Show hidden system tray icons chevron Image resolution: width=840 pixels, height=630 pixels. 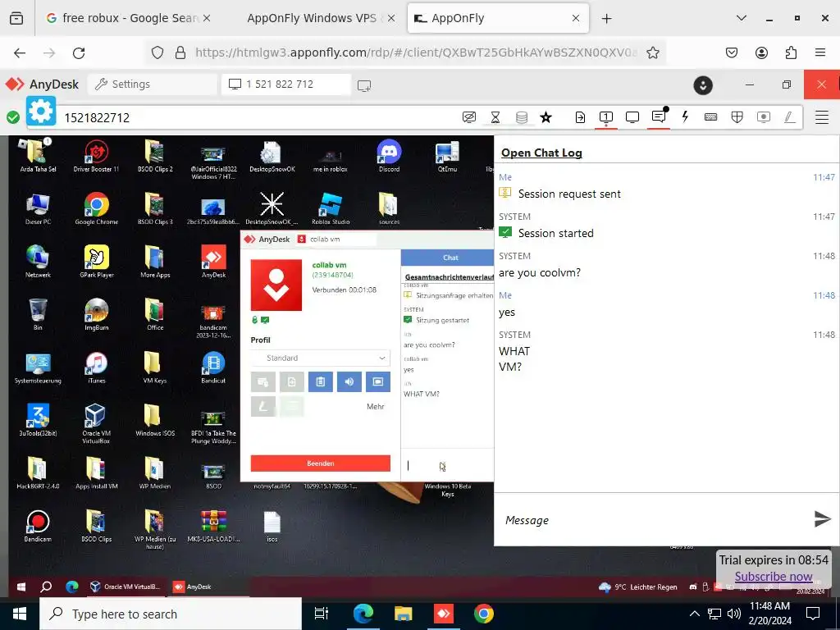694,614
